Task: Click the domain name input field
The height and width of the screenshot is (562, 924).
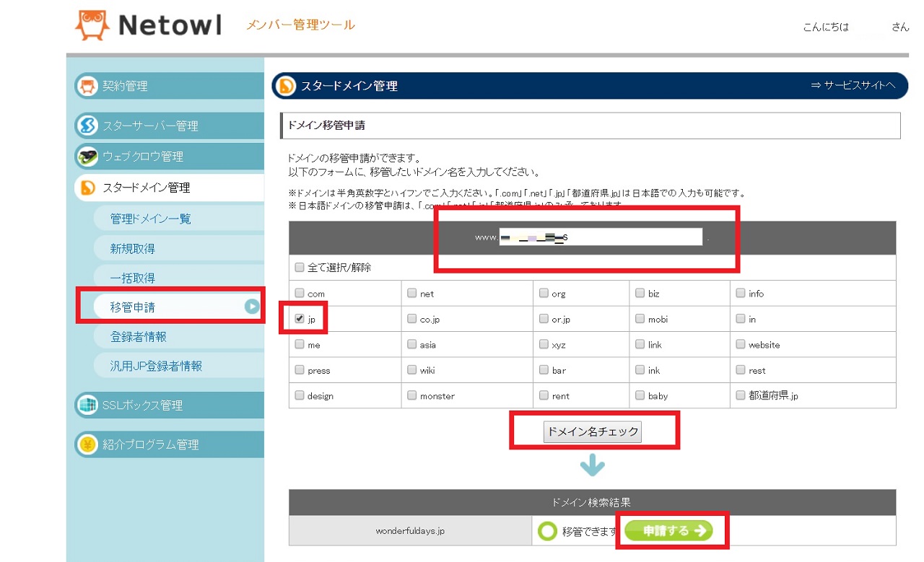Action: point(600,237)
